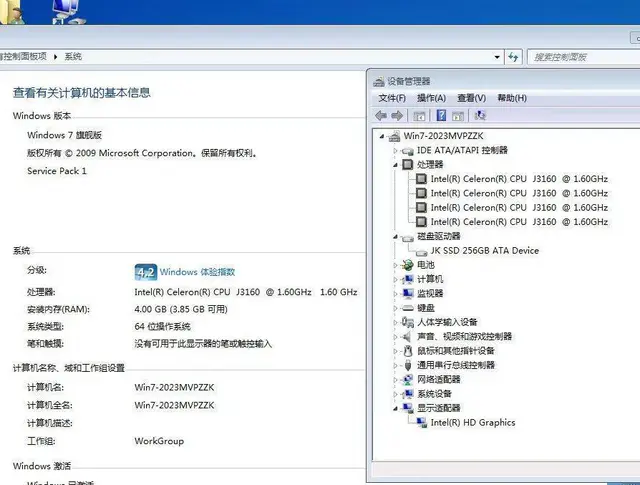Select JK SSD 256GB ATA Device
The height and width of the screenshot is (485, 640).
point(484,251)
